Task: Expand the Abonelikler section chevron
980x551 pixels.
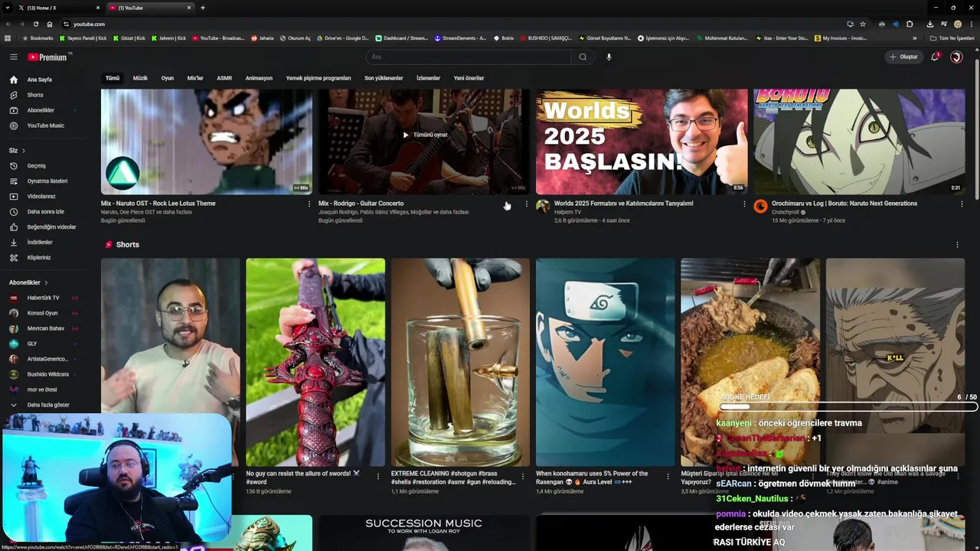Action: pos(46,282)
